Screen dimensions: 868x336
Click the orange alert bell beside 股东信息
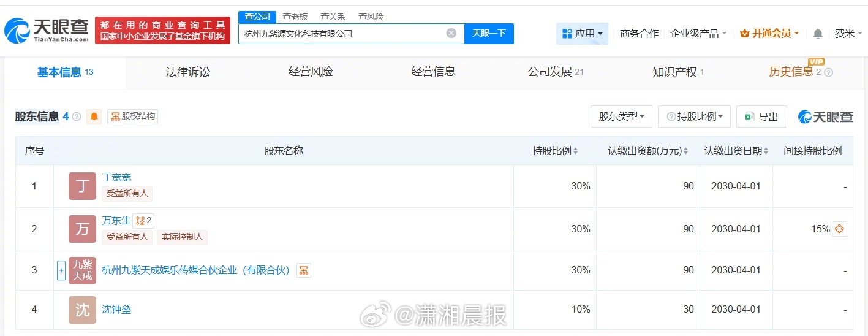pyautogui.click(x=94, y=116)
